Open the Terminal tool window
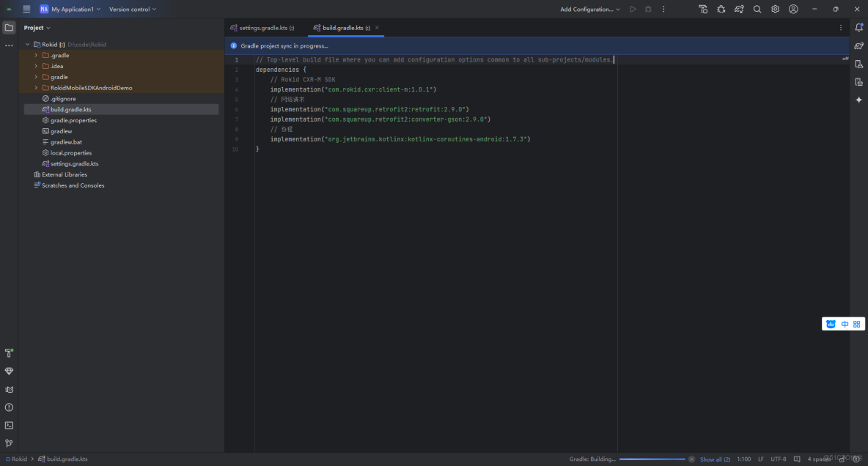868x466 pixels. pos(9,425)
